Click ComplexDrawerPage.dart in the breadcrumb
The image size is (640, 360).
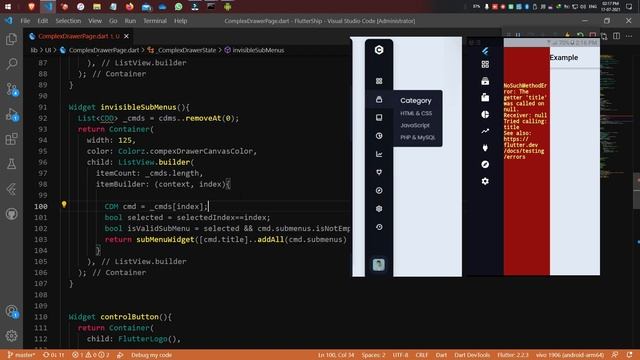[x=104, y=50]
